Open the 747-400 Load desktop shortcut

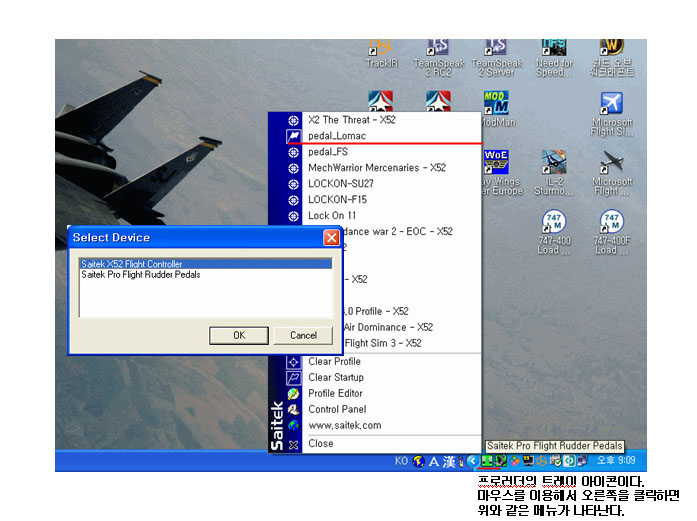pos(554,232)
